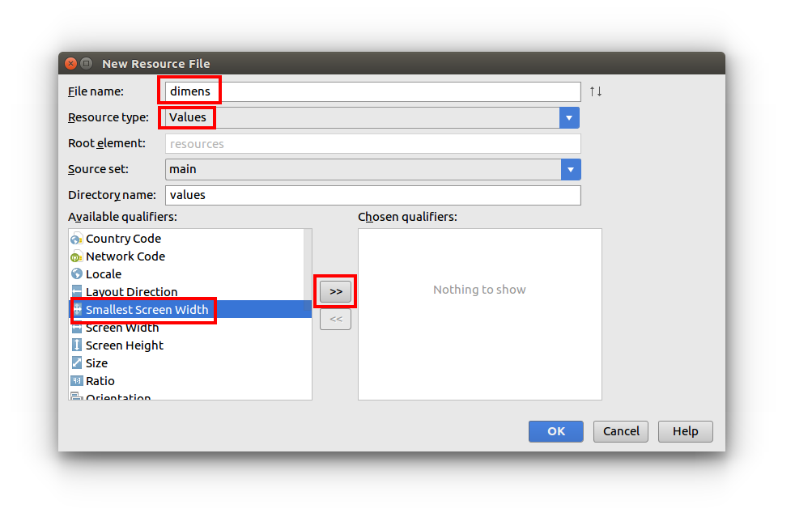Open the Resource type dropdown
The width and height of the screenshot is (812, 517).
point(569,117)
